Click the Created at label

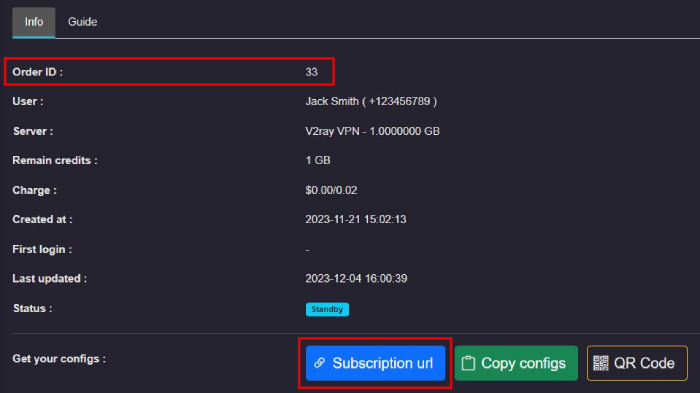42,219
